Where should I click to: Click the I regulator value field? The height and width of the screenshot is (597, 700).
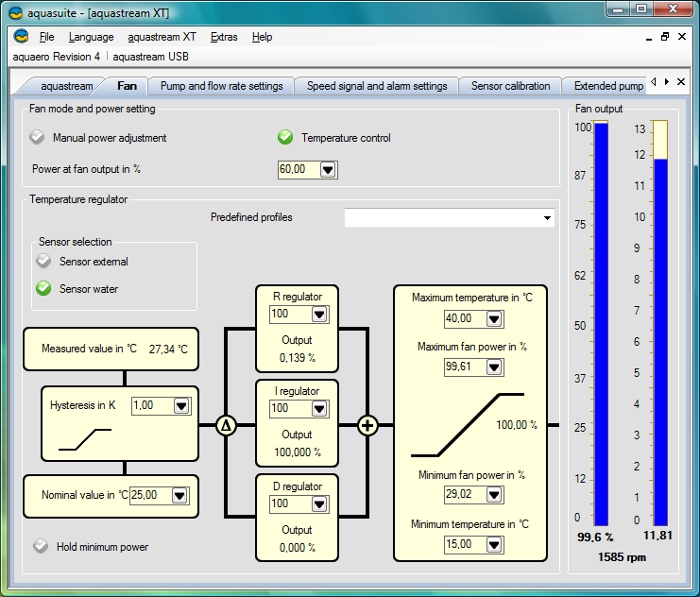point(291,409)
